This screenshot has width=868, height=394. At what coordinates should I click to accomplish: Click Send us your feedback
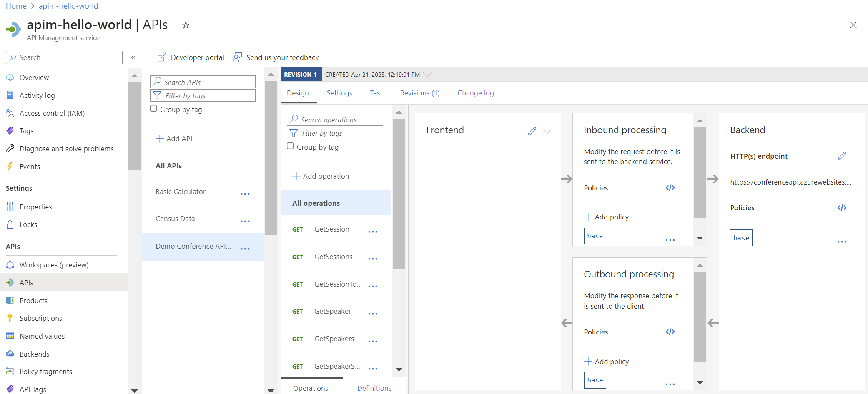pos(276,57)
